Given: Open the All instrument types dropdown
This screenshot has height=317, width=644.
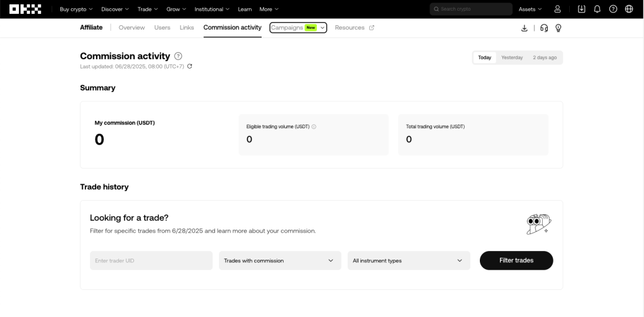Looking at the screenshot, I should [x=409, y=260].
